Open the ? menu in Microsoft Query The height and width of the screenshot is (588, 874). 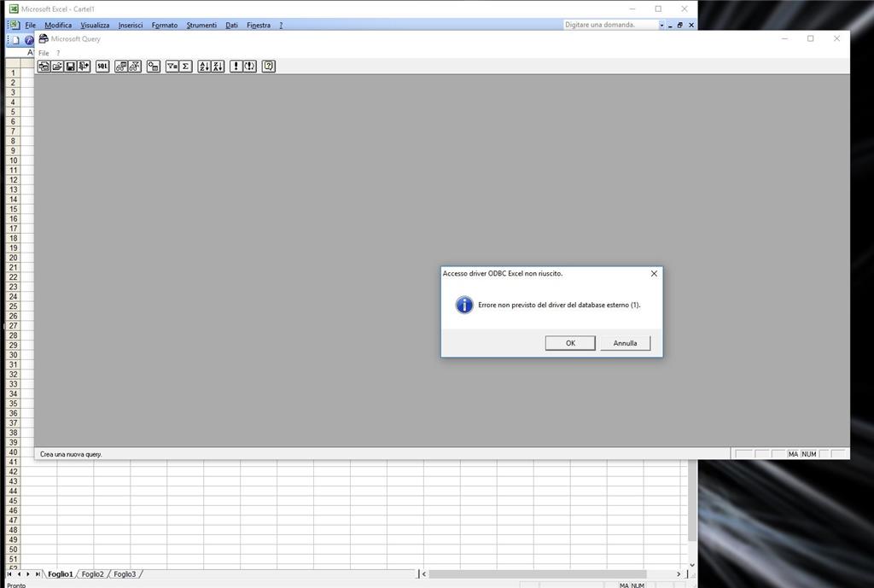(x=58, y=53)
